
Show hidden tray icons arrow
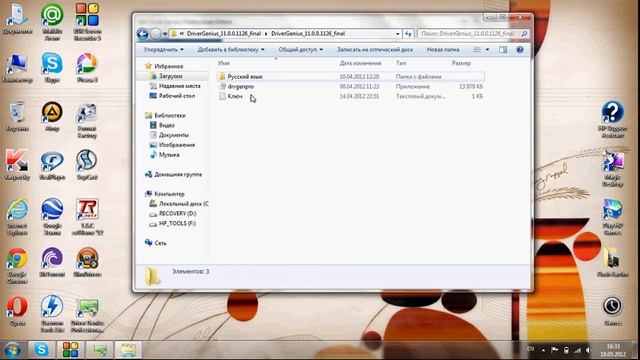pyautogui.click(x=543, y=350)
